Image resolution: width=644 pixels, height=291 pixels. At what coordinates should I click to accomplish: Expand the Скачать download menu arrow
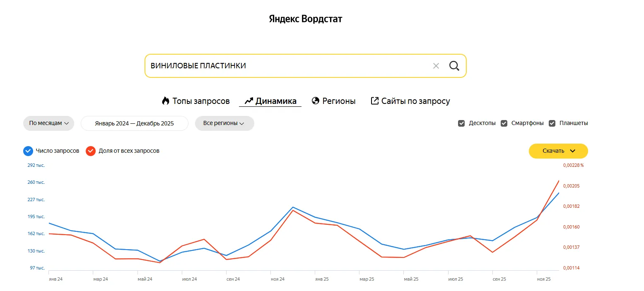click(x=572, y=151)
